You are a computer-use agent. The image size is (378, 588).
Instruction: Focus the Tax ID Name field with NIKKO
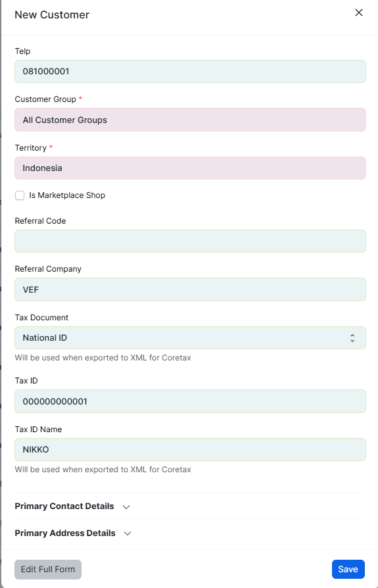coord(190,450)
